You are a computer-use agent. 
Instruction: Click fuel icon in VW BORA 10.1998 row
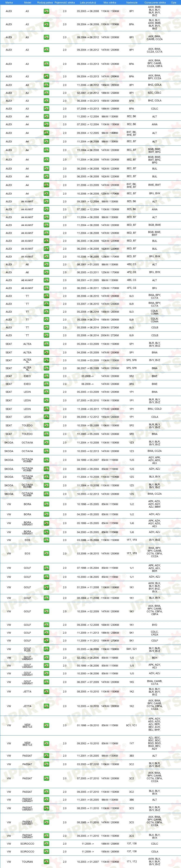click(x=46, y=504)
